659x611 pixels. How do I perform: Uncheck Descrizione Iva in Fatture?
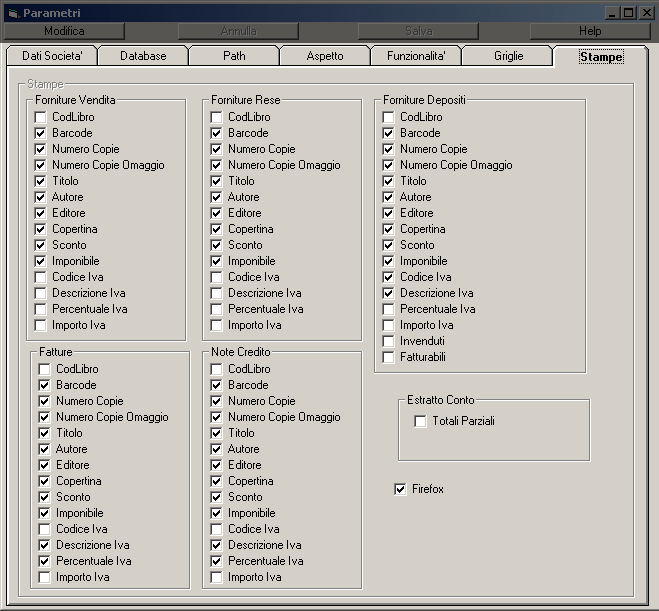[44, 545]
